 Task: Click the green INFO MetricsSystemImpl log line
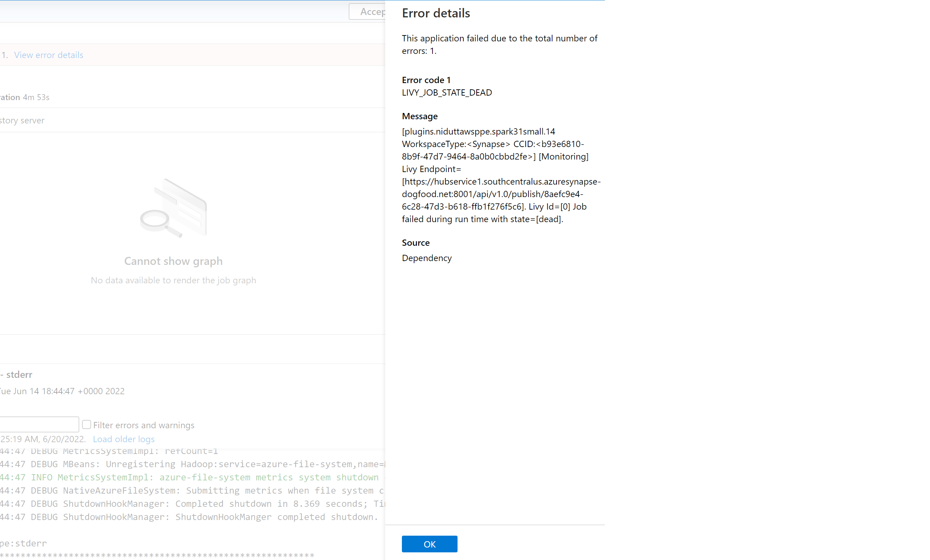tap(189, 477)
